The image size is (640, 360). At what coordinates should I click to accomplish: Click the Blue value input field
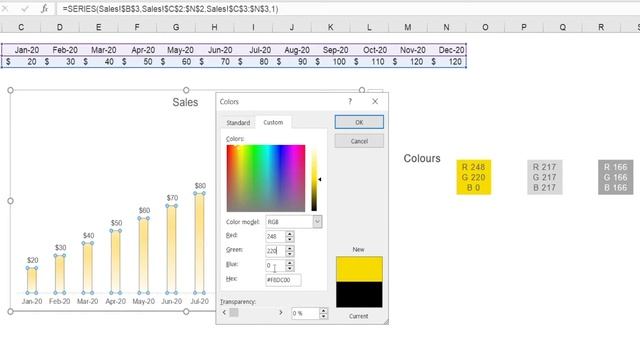pyautogui.click(x=275, y=265)
